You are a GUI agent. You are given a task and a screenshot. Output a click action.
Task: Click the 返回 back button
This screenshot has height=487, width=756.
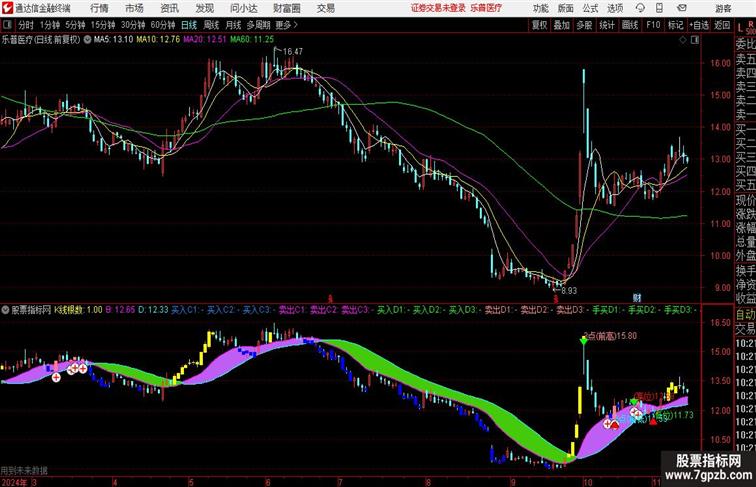coord(722,25)
